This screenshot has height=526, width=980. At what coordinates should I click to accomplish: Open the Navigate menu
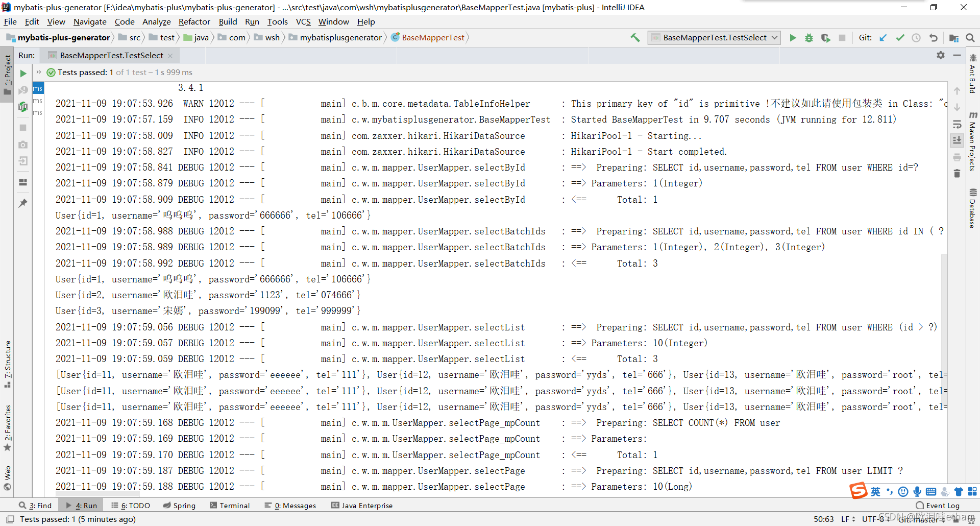(x=90, y=21)
